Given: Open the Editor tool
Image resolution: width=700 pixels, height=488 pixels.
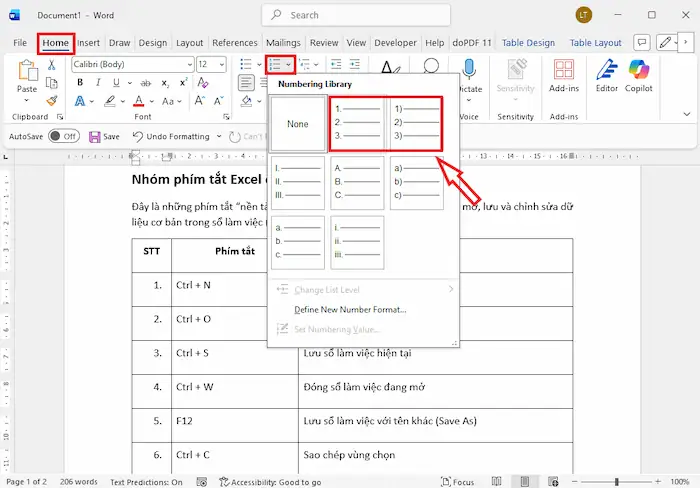Looking at the screenshot, I should (606, 75).
